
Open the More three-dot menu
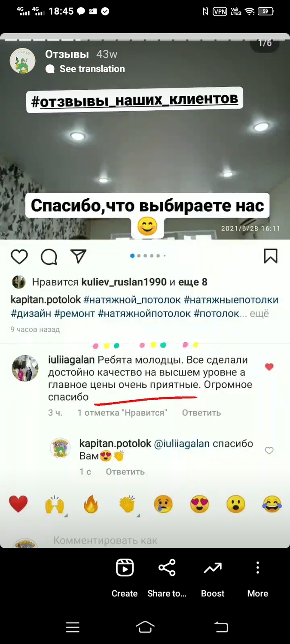pos(257,568)
